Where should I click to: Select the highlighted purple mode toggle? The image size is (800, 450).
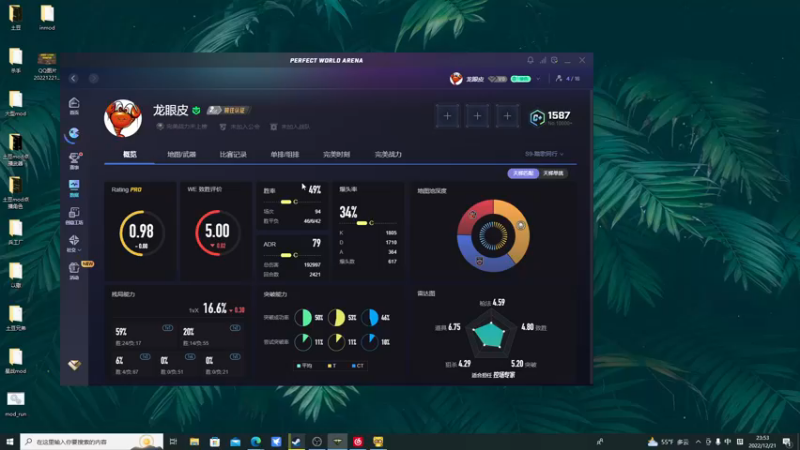(523, 173)
